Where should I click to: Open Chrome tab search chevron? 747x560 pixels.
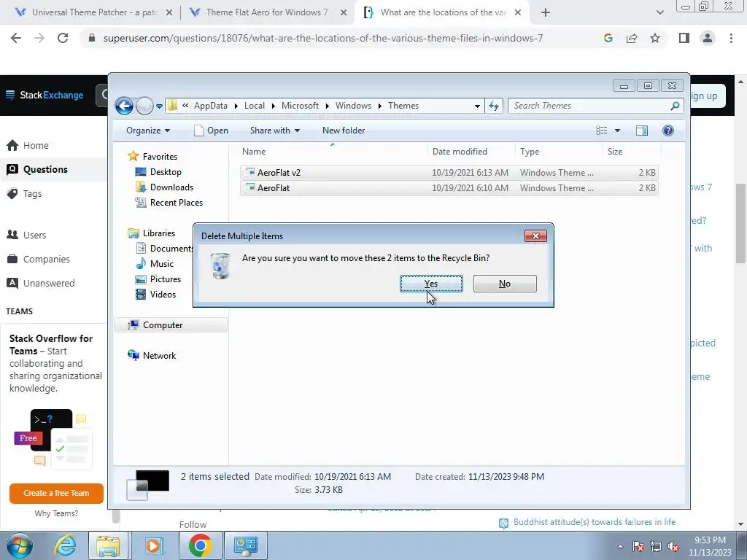[x=659, y=13]
